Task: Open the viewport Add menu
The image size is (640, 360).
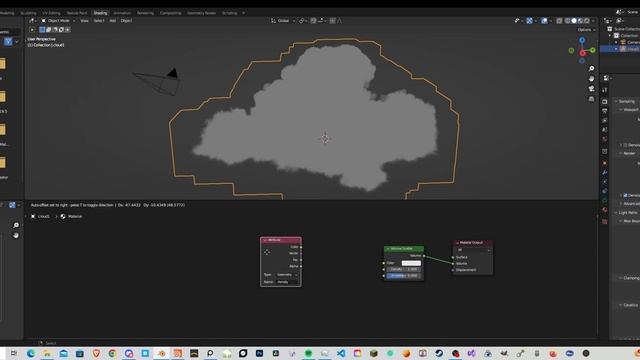Action: point(113,20)
